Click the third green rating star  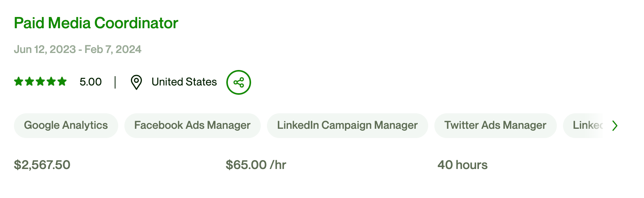pyautogui.click(x=40, y=82)
